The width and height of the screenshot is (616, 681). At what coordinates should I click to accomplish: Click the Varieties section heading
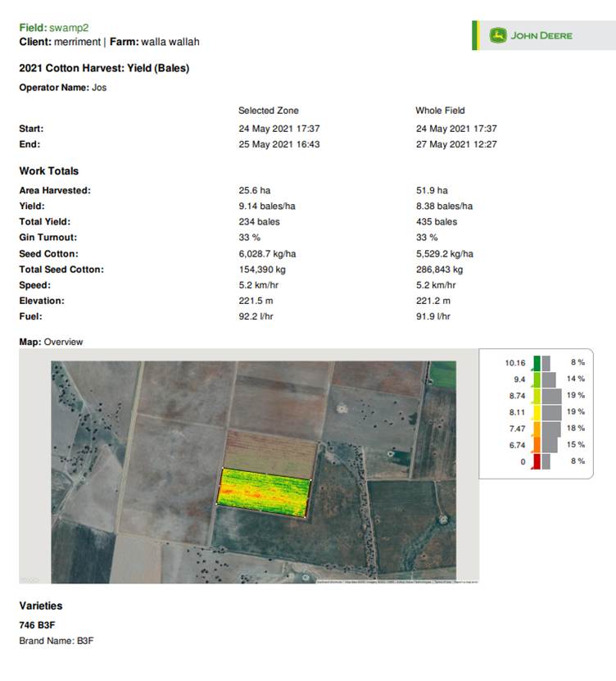[41, 606]
